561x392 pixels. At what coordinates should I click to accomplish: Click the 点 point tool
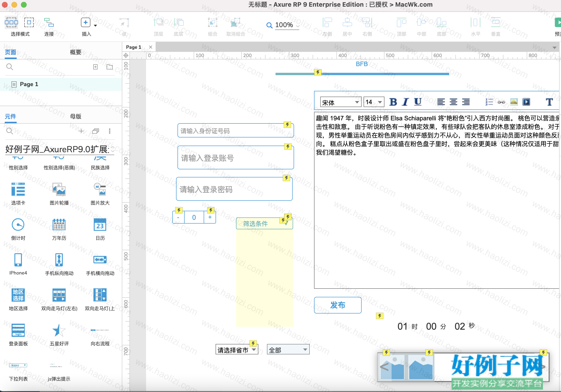(124, 22)
